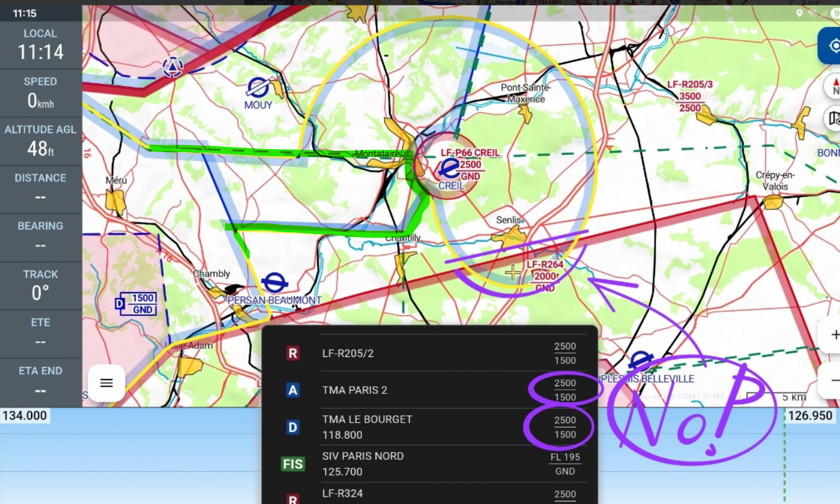Tap the Plessis Belleville airfield icon
Image resolution: width=840 pixels, height=504 pixels.
click(641, 361)
